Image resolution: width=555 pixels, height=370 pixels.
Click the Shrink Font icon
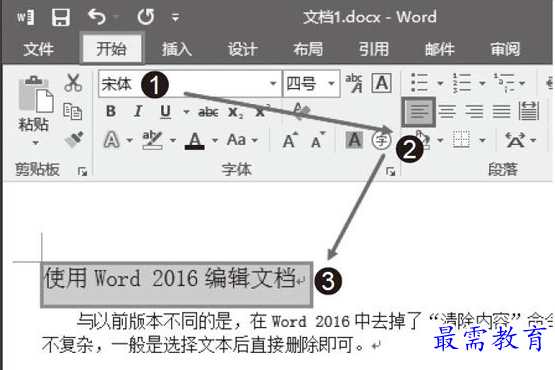(x=318, y=140)
